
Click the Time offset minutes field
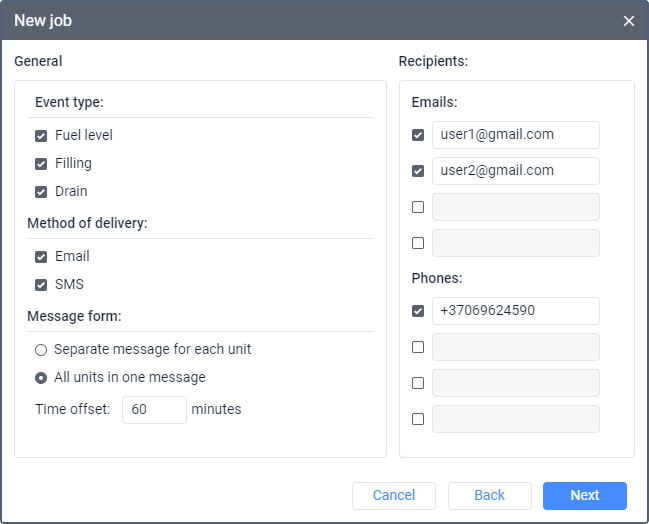(x=154, y=410)
